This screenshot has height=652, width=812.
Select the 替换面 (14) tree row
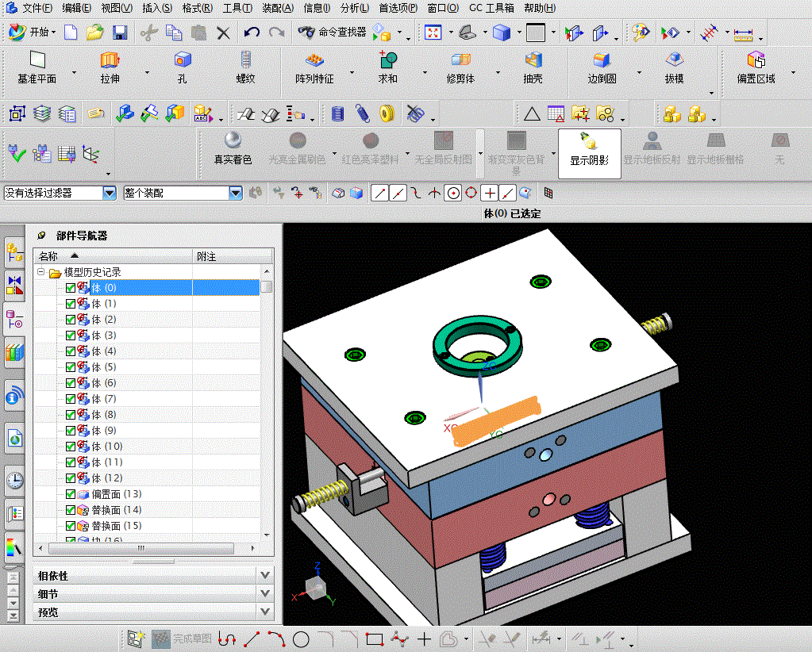[x=147, y=510]
